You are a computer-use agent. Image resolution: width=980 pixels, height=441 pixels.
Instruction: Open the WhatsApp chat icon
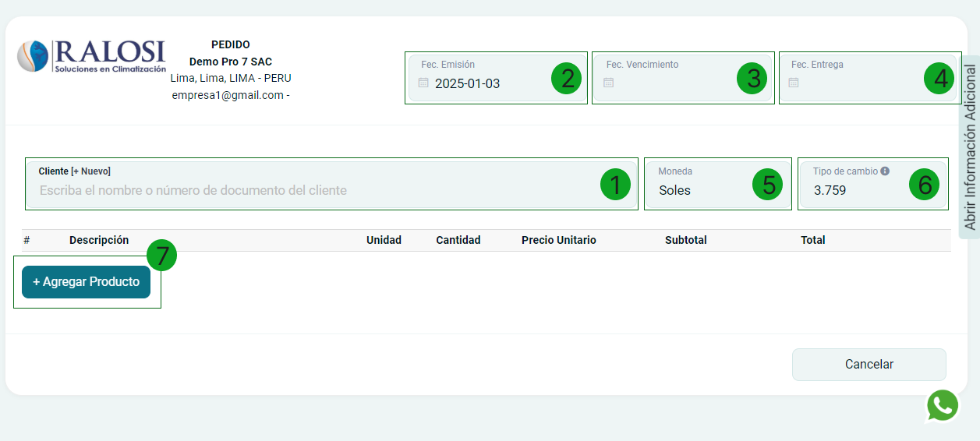click(943, 406)
